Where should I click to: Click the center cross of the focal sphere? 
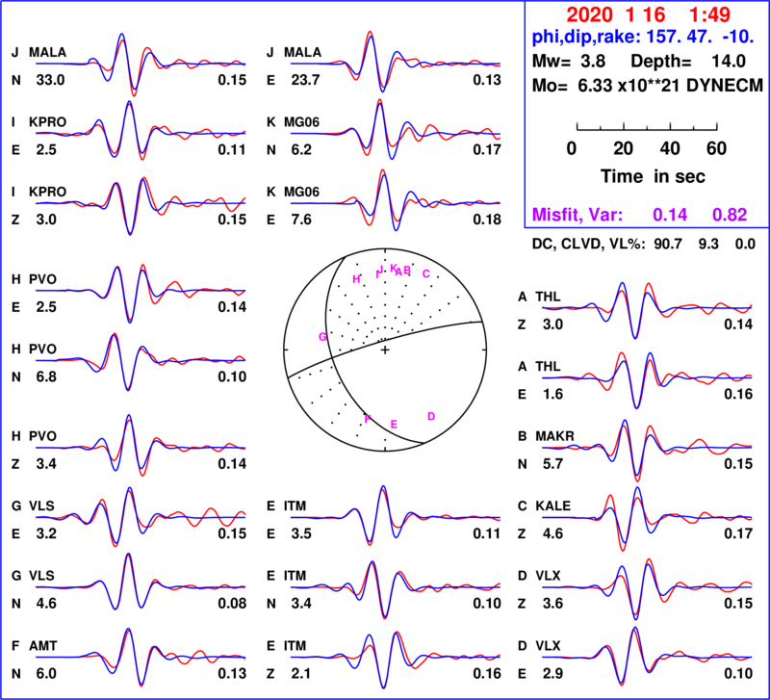(x=385, y=350)
